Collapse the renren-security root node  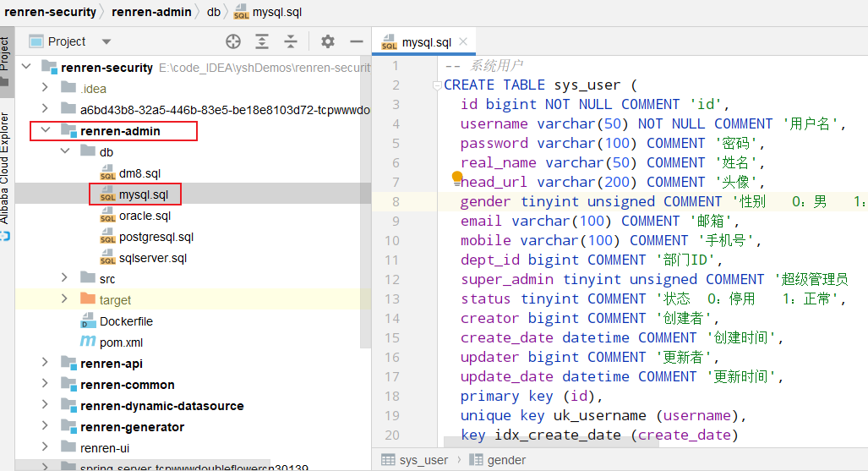click(26, 67)
